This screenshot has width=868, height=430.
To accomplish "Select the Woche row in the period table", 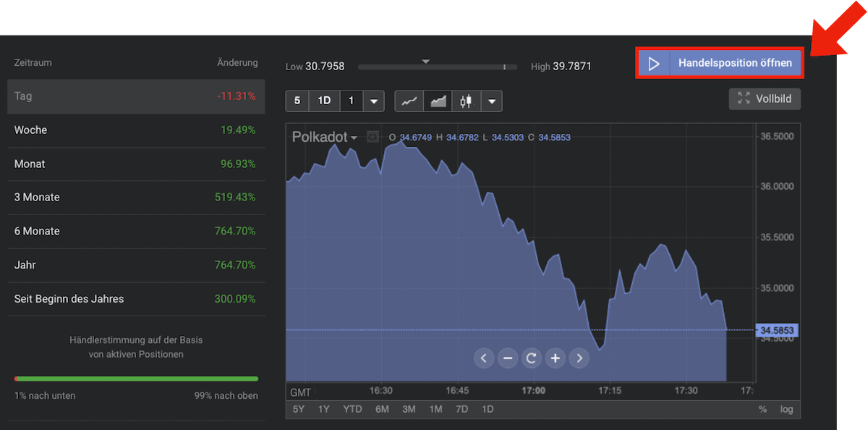I will [x=136, y=130].
